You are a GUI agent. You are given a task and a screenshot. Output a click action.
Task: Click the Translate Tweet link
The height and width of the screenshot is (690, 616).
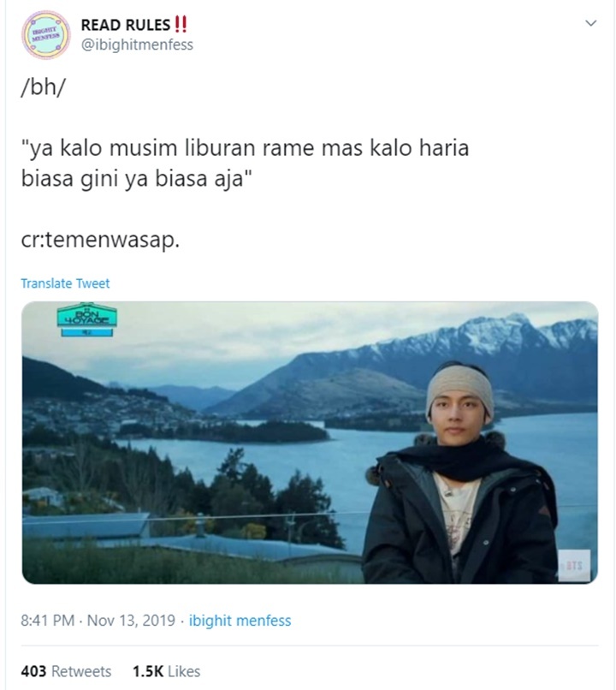(x=65, y=283)
